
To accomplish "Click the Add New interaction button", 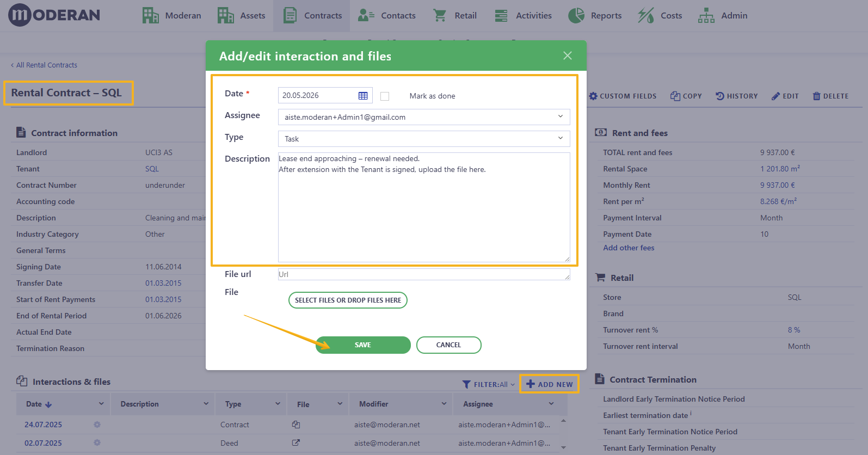I will 550,384.
